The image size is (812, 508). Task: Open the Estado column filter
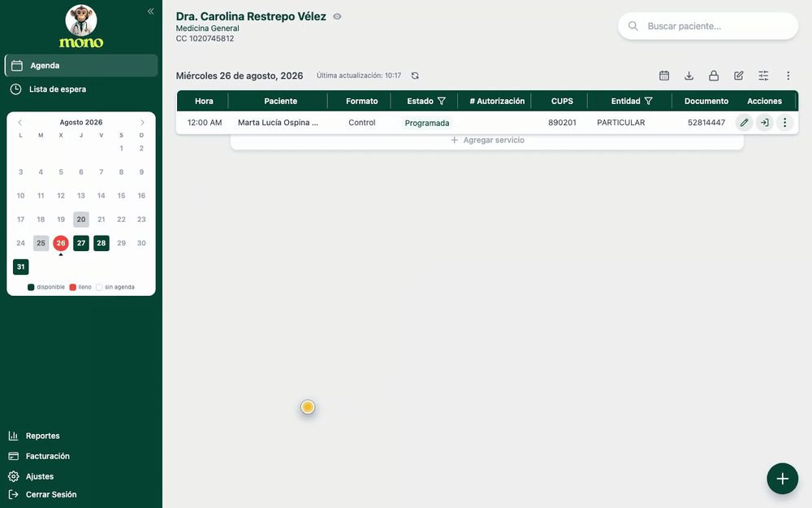pos(441,101)
